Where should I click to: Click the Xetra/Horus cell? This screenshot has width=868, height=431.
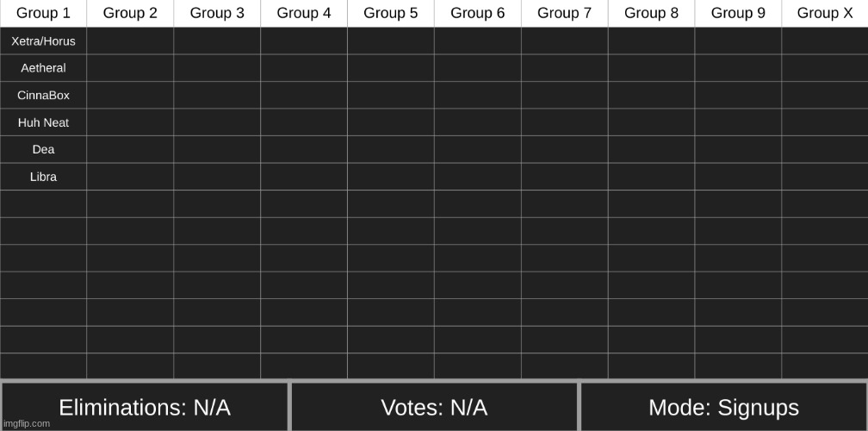point(43,41)
